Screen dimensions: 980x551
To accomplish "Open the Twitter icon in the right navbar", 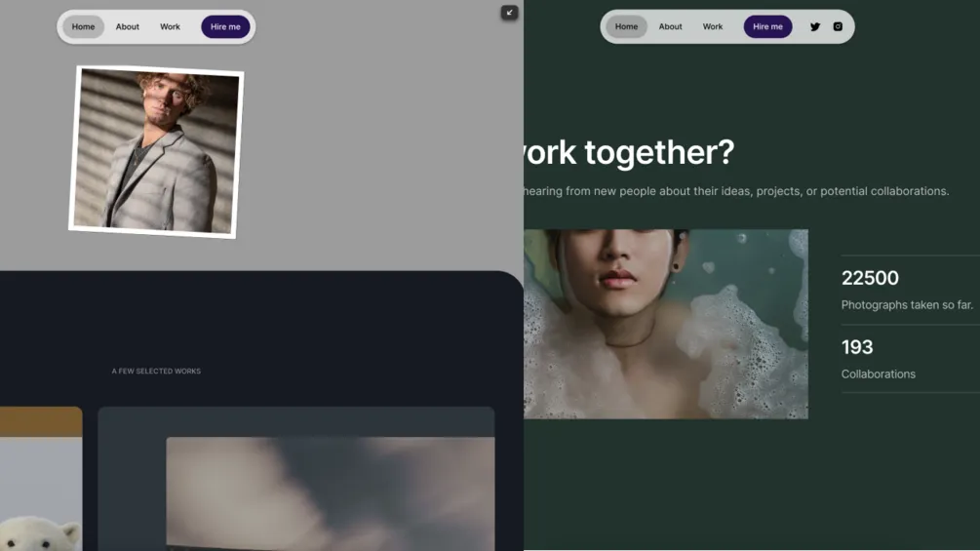I will click(x=815, y=27).
